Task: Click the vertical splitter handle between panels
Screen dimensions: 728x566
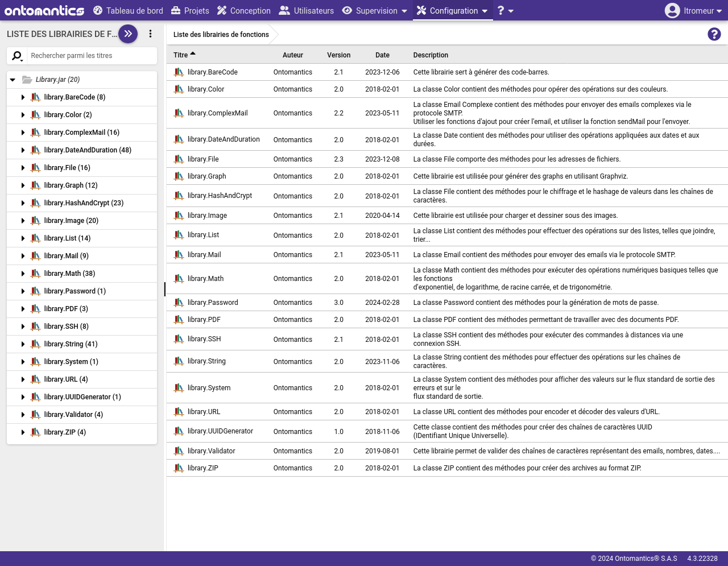Action: pos(165,289)
